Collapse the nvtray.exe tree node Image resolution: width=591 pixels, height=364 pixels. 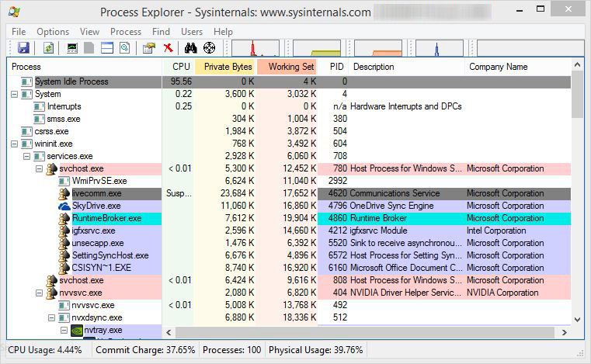[x=64, y=330]
